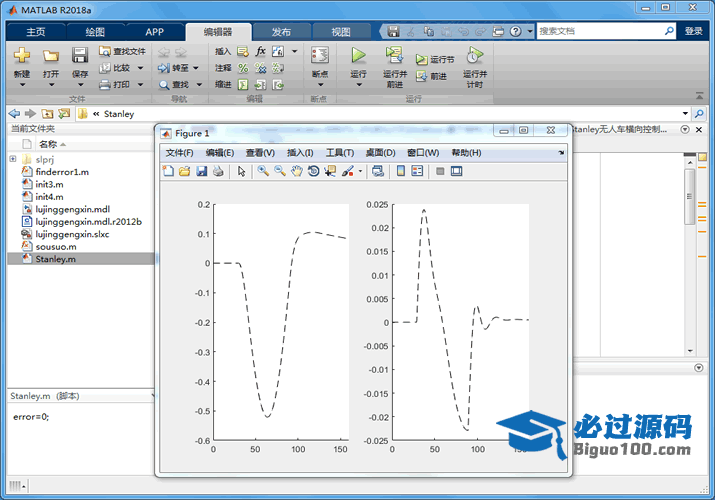The height and width of the screenshot is (500, 715).
Task: Expand the slprj folder tree node
Action: 13,159
